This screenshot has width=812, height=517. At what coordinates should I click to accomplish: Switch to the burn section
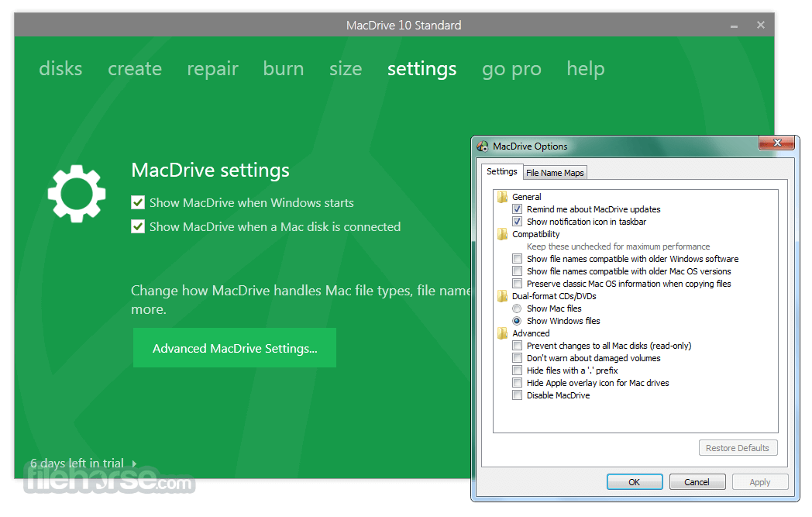tap(284, 68)
